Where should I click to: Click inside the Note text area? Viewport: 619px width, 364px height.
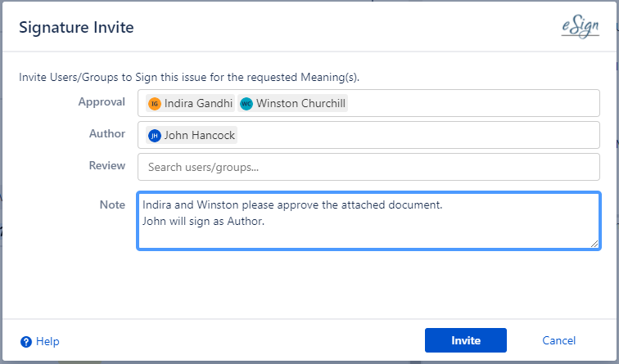[368, 233]
